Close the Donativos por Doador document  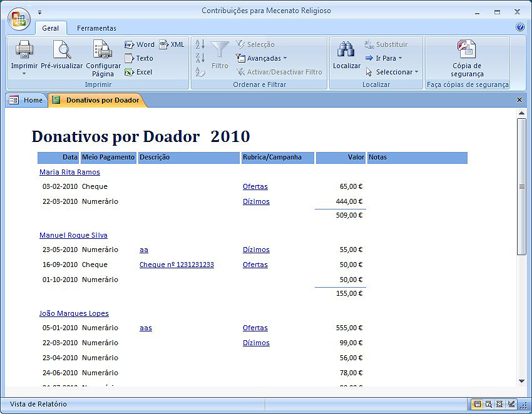click(519, 99)
